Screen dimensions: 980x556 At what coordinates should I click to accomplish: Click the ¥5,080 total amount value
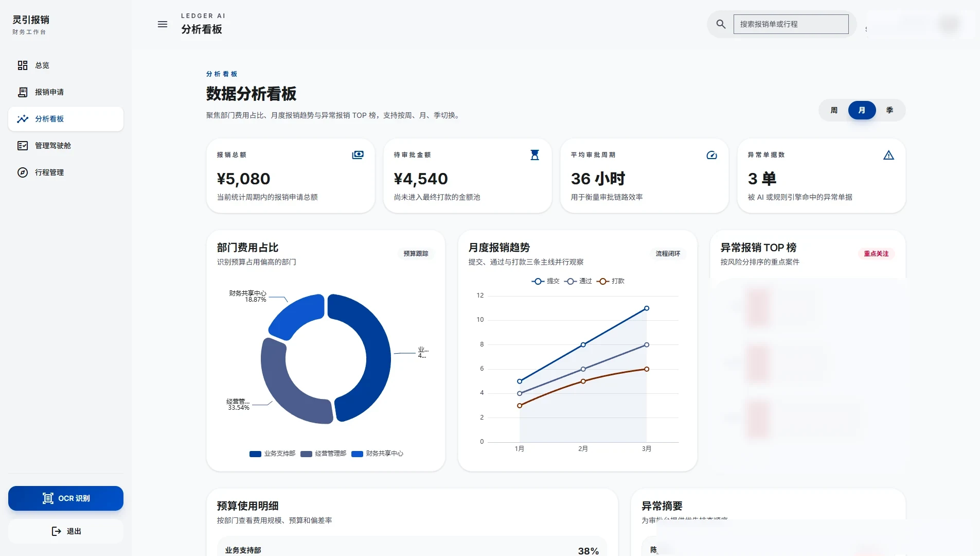243,179
